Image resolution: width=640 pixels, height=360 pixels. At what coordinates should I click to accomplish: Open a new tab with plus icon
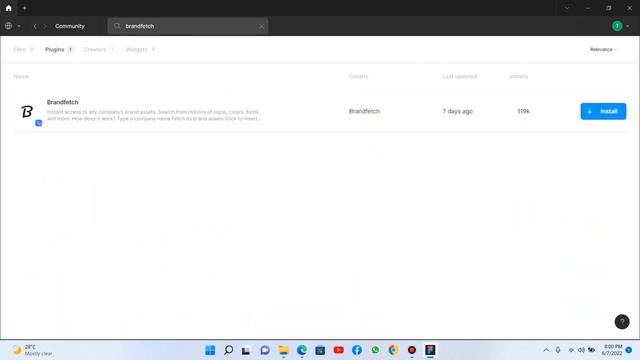coord(24,8)
